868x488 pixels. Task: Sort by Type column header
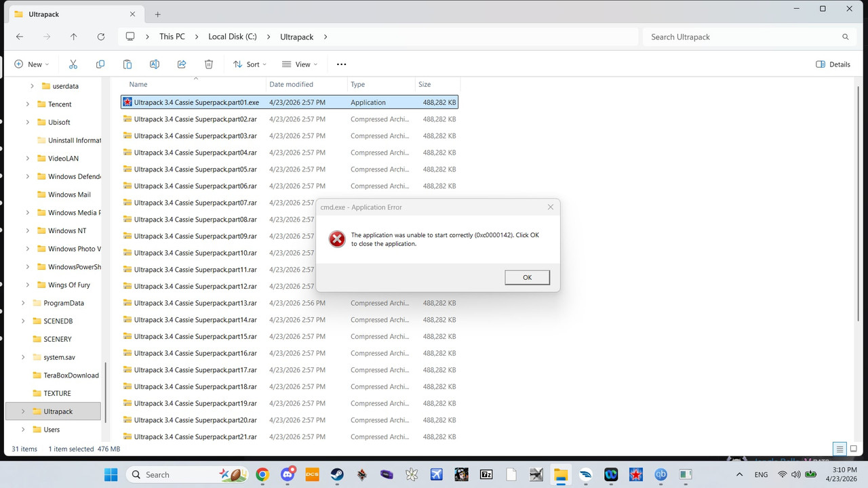tap(381, 84)
